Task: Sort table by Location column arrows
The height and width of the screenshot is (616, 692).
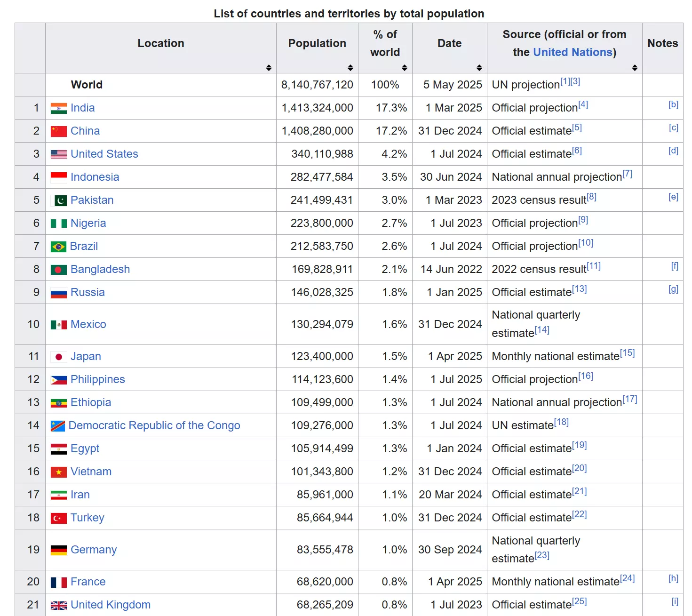Action: click(269, 68)
